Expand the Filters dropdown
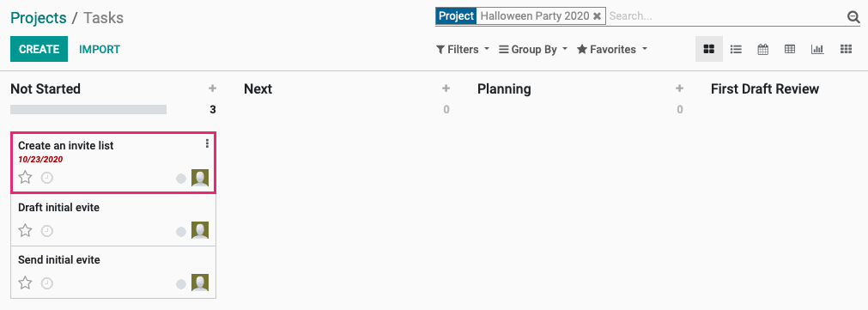 point(463,49)
